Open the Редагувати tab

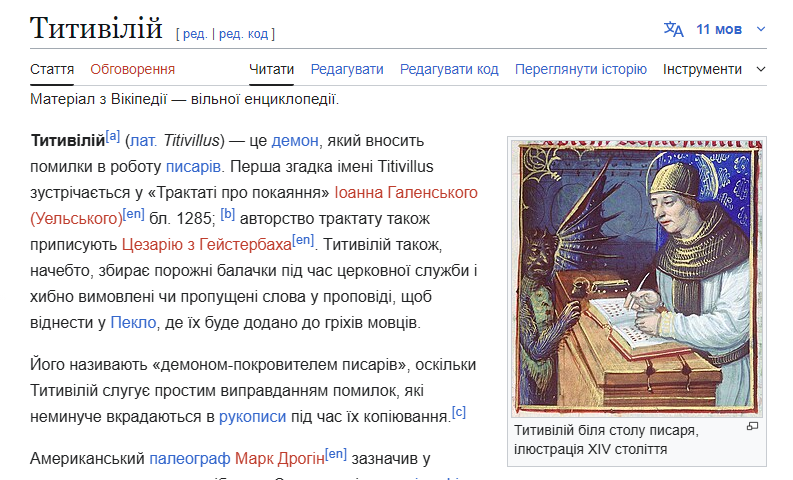point(347,69)
